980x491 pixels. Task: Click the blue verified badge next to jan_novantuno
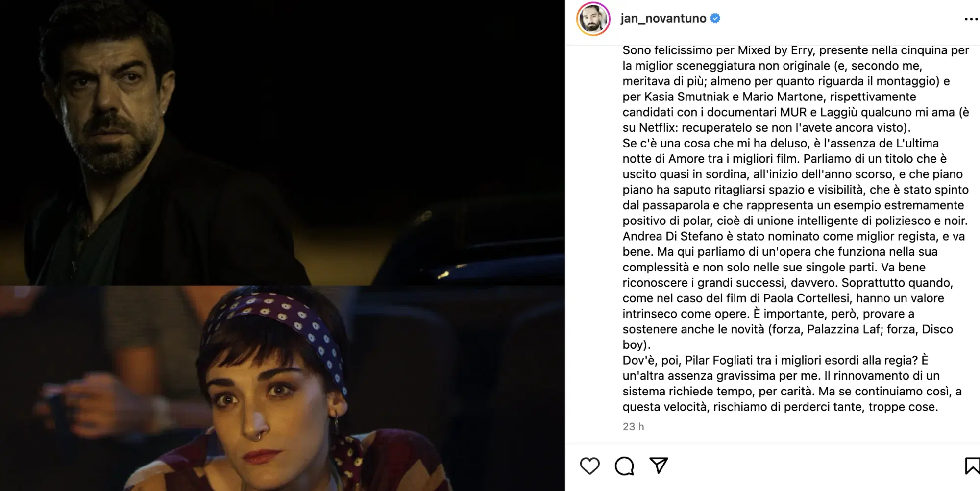click(x=715, y=18)
